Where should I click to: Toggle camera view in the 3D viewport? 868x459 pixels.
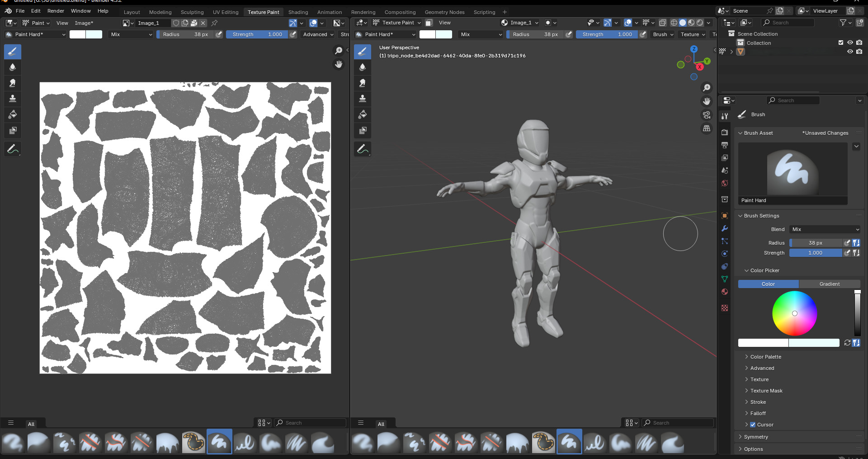pyautogui.click(x=707, y=115)
